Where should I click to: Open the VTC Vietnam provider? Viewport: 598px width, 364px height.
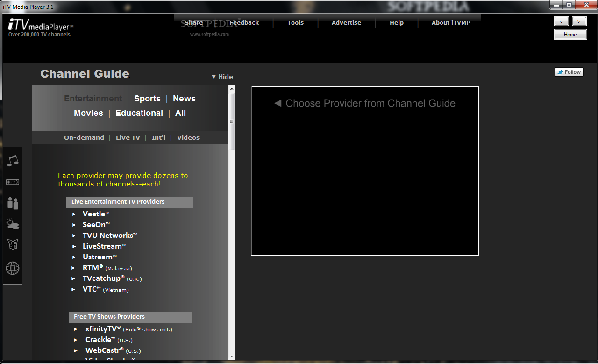[x=106, y=289]
